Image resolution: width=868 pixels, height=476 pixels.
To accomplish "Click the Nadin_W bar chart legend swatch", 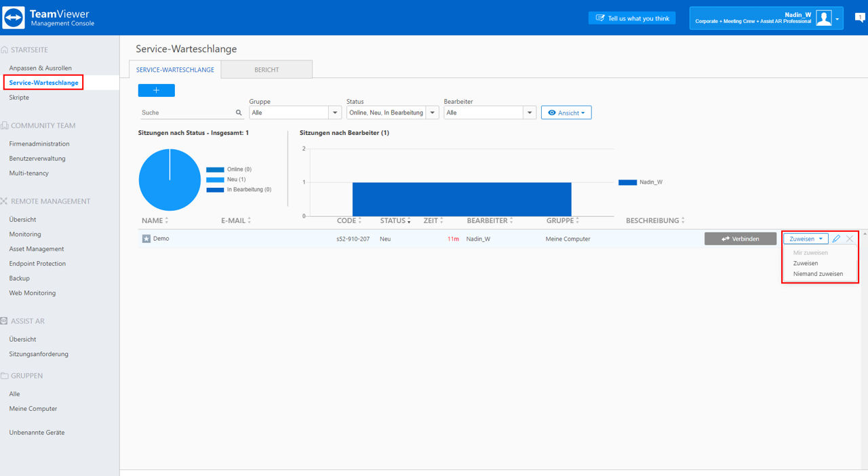I will click(628, 182).
